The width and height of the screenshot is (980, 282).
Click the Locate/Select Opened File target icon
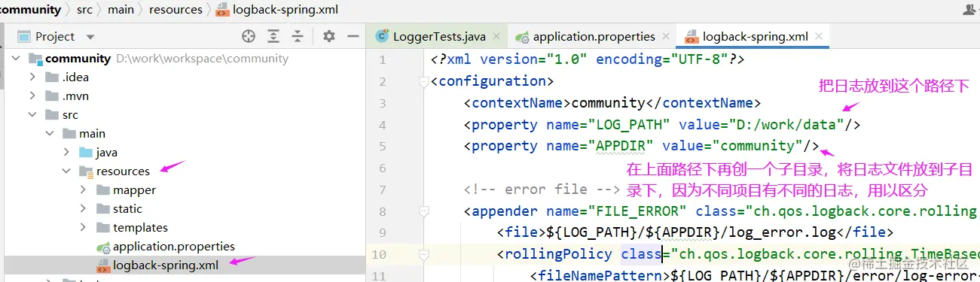[x=249, y=36]
